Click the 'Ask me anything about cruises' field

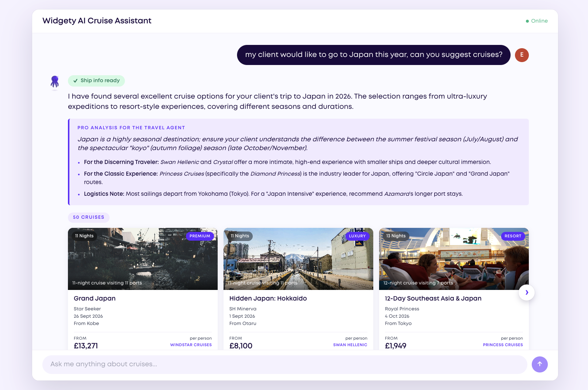click(285, 364)
